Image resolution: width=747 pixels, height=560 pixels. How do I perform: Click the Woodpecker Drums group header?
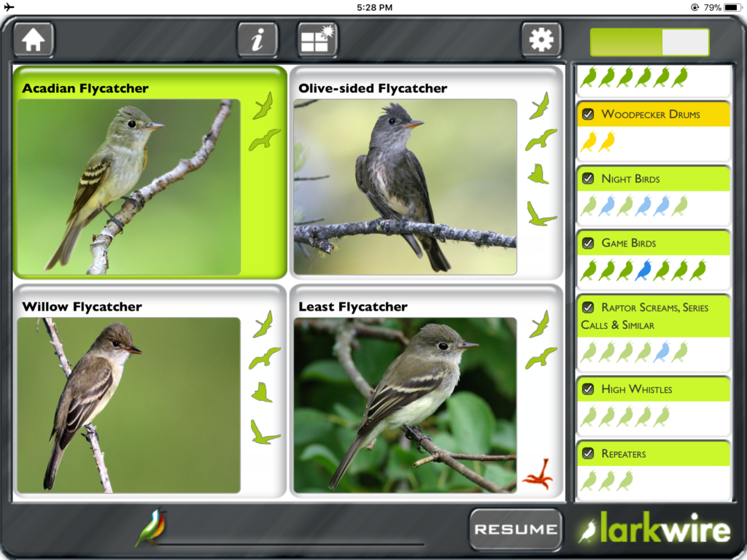(x=654, y=114)
